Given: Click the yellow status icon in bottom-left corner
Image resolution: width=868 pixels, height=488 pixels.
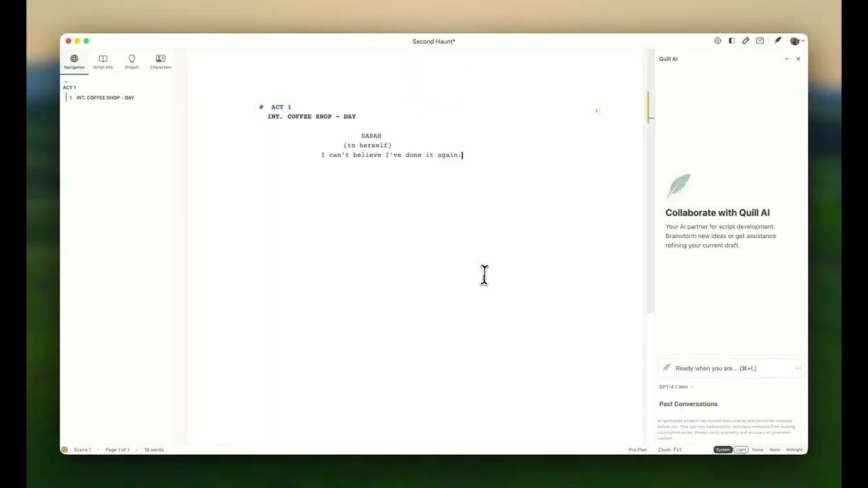Looking at the screenshot, I should [64, 449].
